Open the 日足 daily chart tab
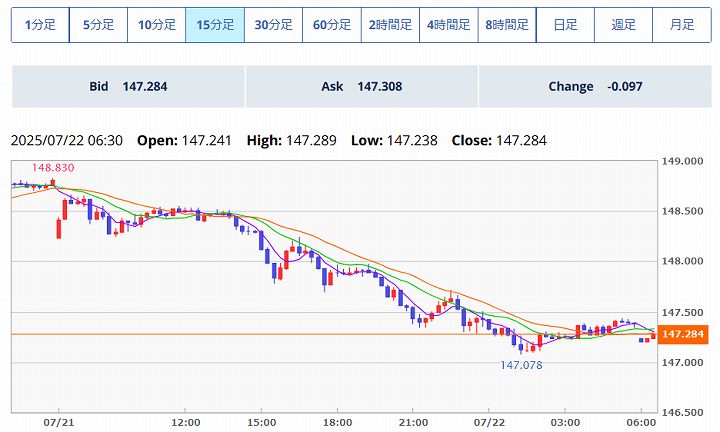720x432 pixels. pyautogui.click(x=565, y=25)
